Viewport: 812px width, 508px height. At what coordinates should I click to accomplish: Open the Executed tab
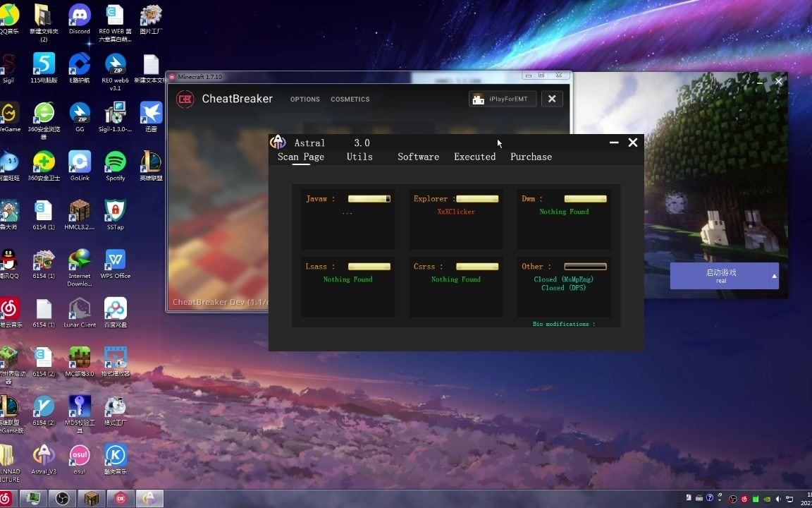coord(475,157)
